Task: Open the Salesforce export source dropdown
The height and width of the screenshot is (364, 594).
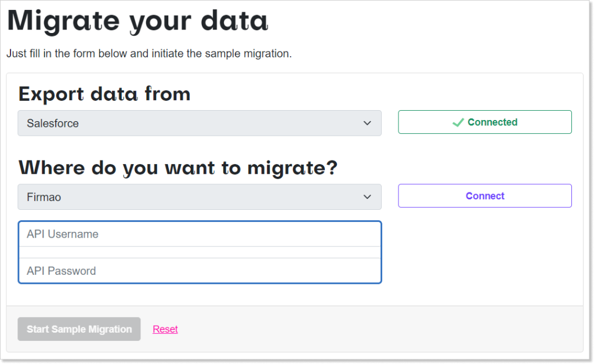Action: pos(200,123)
